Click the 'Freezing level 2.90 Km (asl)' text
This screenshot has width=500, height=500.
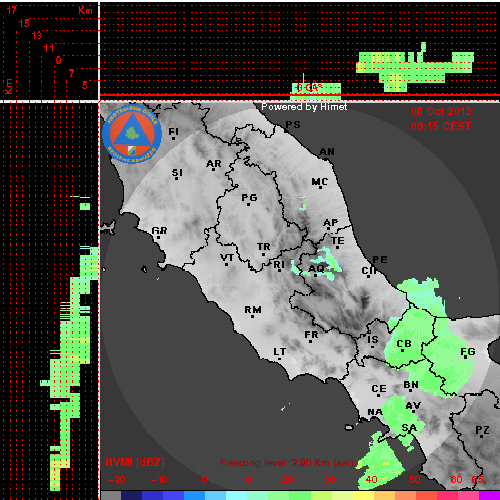coord(287,463)
